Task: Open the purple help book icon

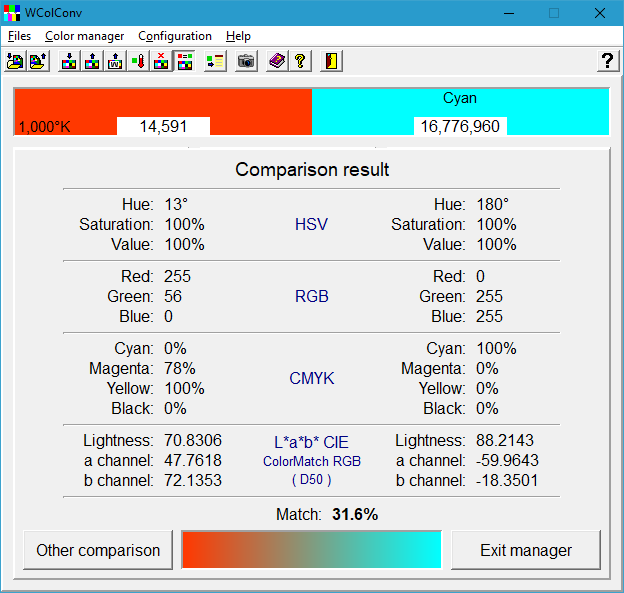Action: click(x=277, y=61)
